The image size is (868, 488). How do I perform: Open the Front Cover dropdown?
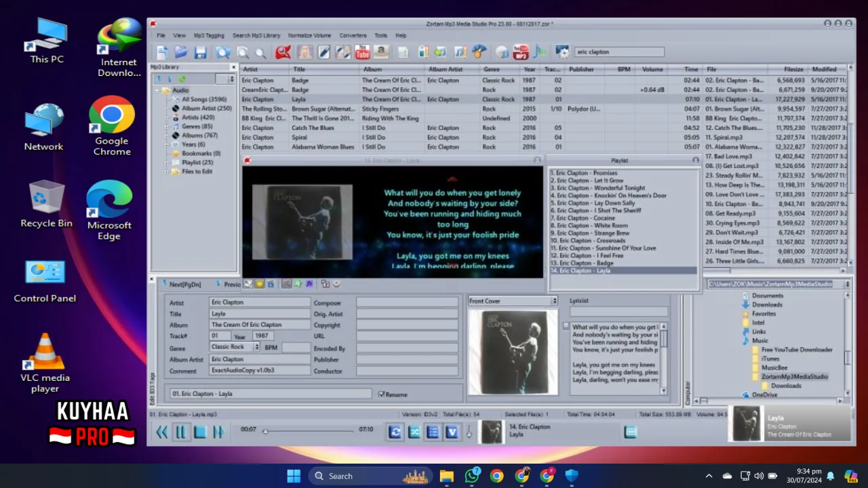(554, 301)
